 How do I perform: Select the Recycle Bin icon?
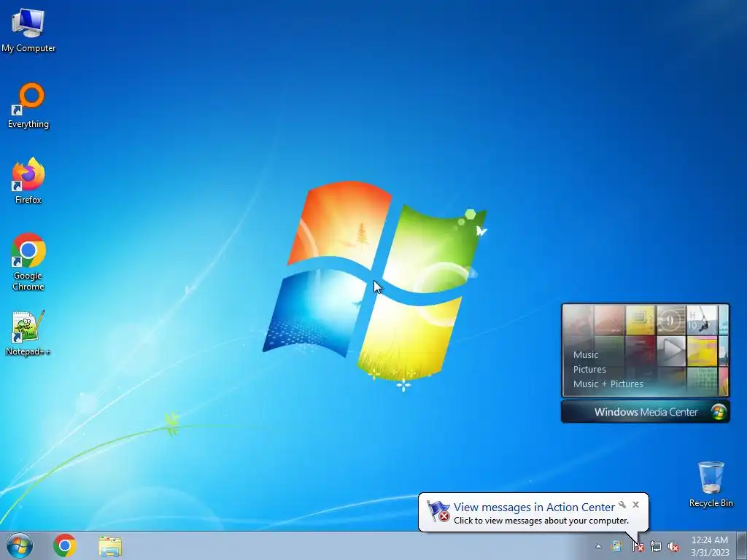coord(711,484)
